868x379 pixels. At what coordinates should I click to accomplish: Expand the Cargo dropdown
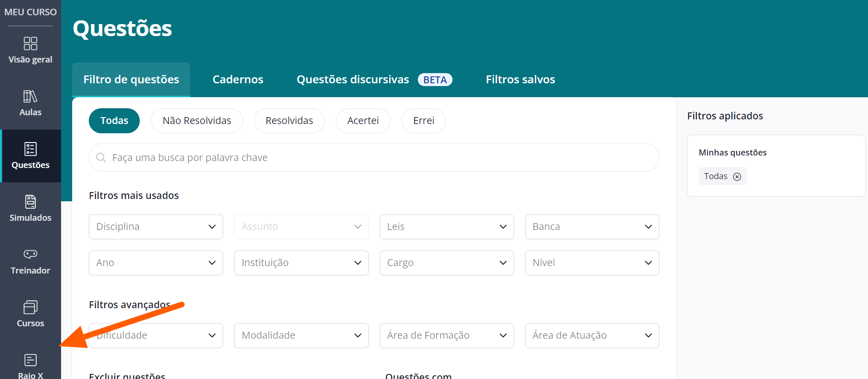tap(447, 263)
